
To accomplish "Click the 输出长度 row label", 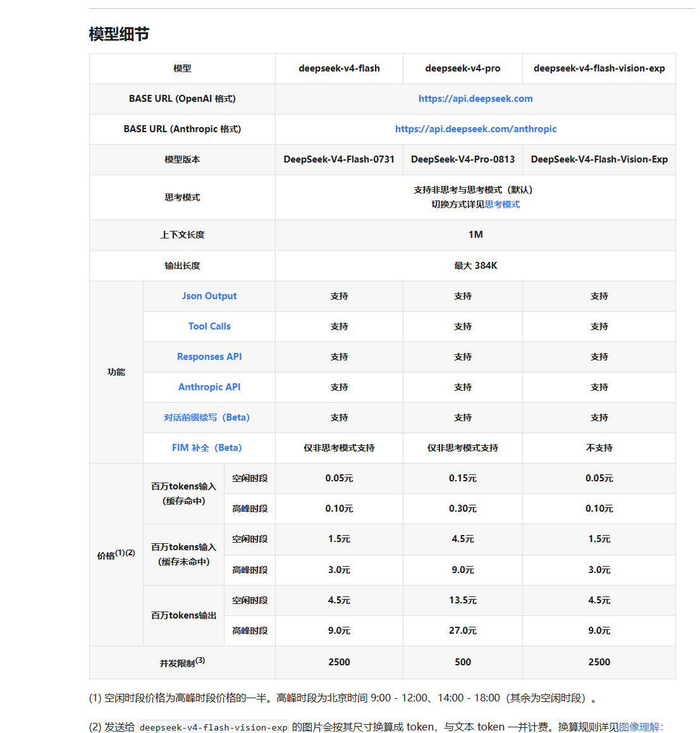I will (182, 266).
